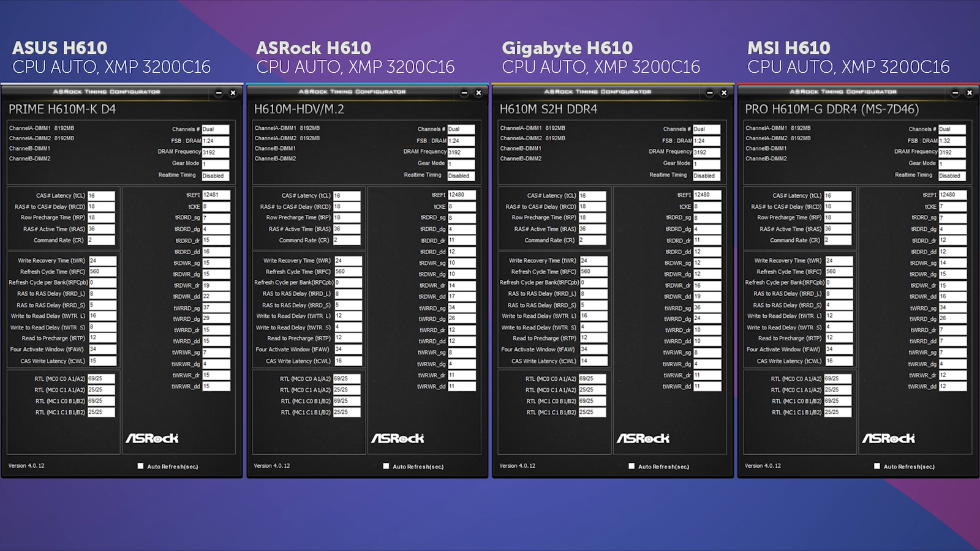Focus RAS# to CAS# Delay (tRCD) in H610M S2H DDR4

(x=592, y=207)
